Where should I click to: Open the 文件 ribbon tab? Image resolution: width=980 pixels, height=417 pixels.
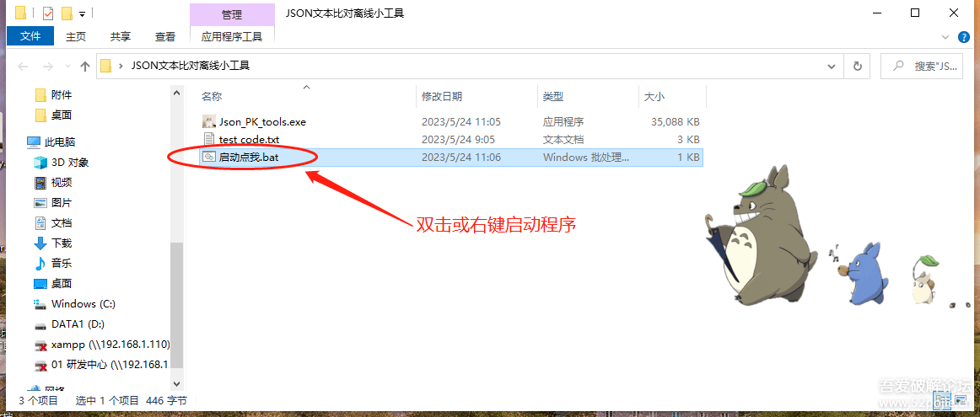click(x=30, y=37)
